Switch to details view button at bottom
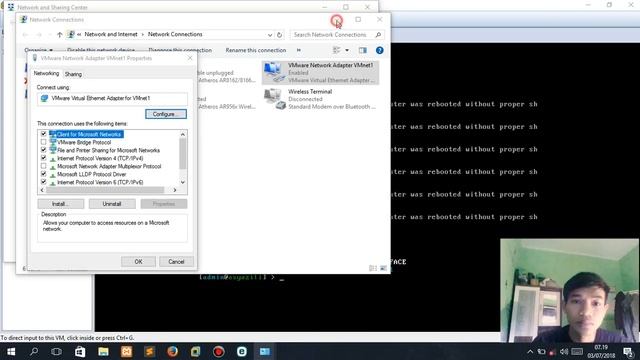 click(x=373, y=268)
